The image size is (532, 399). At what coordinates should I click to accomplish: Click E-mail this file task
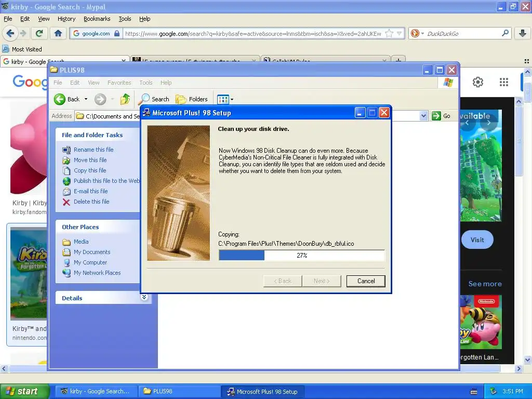coord(90,191)
